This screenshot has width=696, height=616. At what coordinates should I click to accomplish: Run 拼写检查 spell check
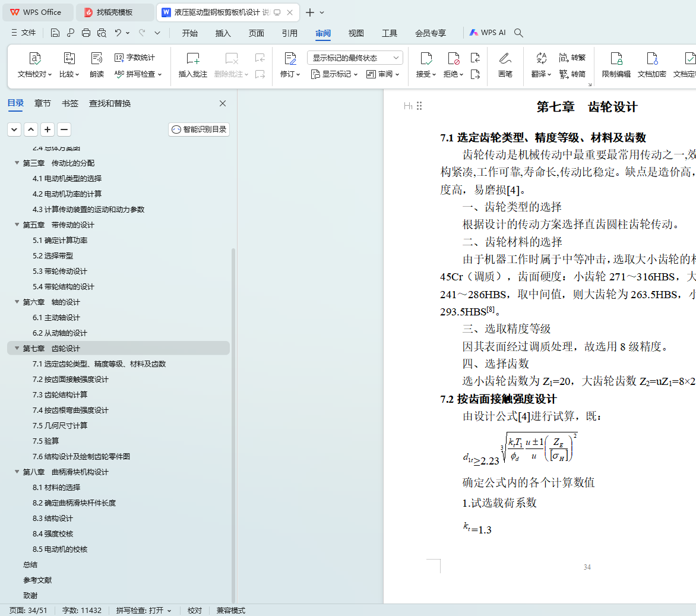click(138, 74)
